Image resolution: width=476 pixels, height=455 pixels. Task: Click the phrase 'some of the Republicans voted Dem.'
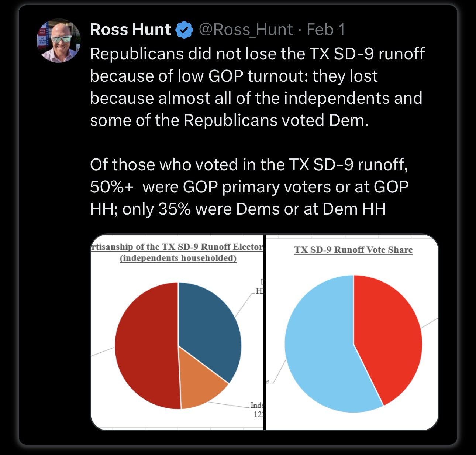click(229, 120)
